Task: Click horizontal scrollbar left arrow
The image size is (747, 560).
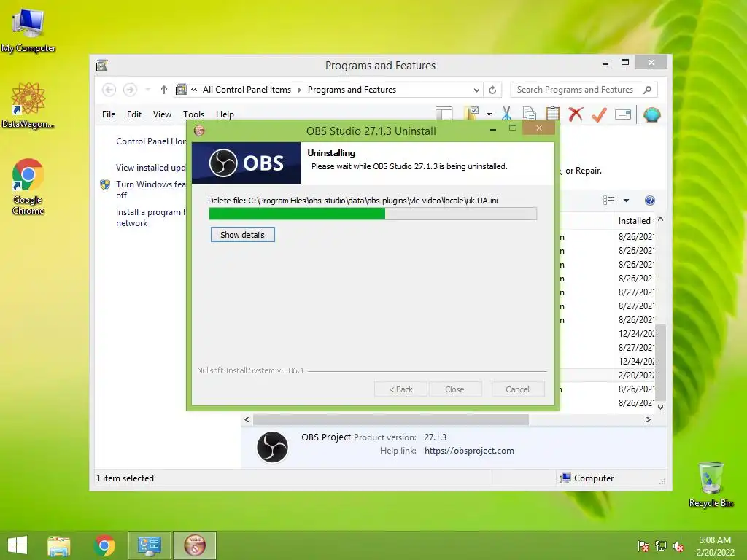Action: pyautogui.click(x=247, y=419)
